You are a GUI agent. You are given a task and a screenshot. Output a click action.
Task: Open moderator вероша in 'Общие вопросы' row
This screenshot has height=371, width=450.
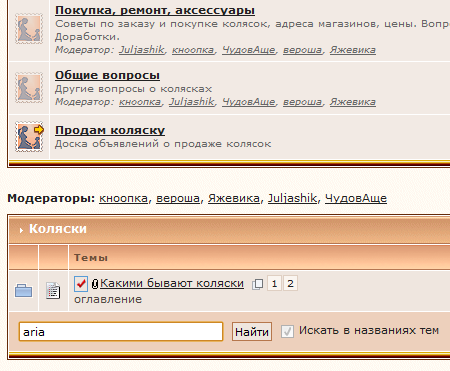click(x=303, y=102)
